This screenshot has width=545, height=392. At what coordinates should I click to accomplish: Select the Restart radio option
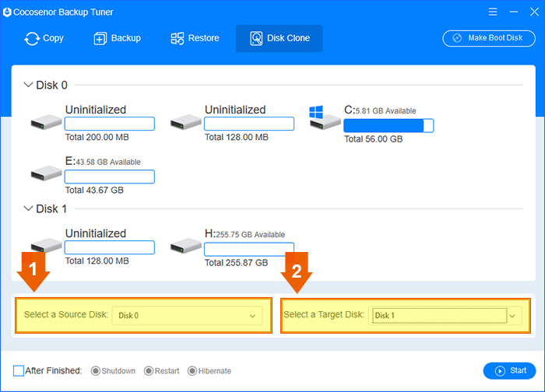[162, 371]
